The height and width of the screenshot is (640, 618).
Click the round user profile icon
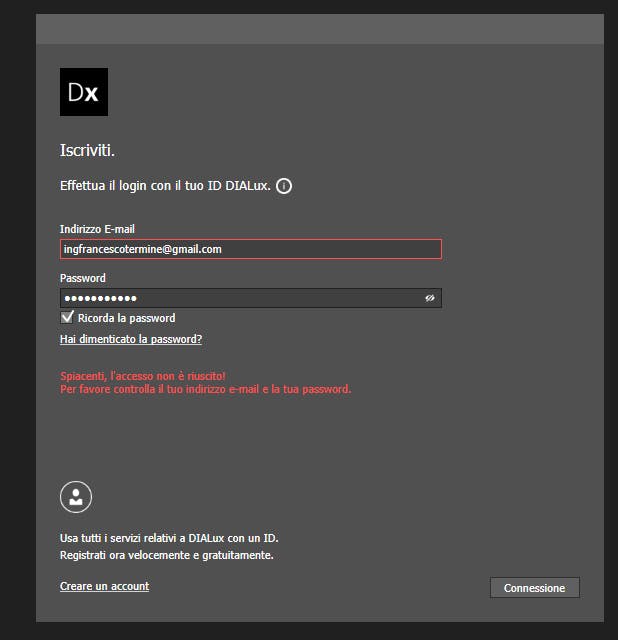(76, 496)
